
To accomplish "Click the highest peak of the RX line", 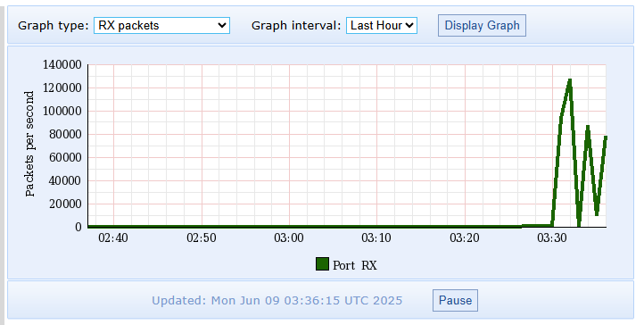I will [570, 80].
